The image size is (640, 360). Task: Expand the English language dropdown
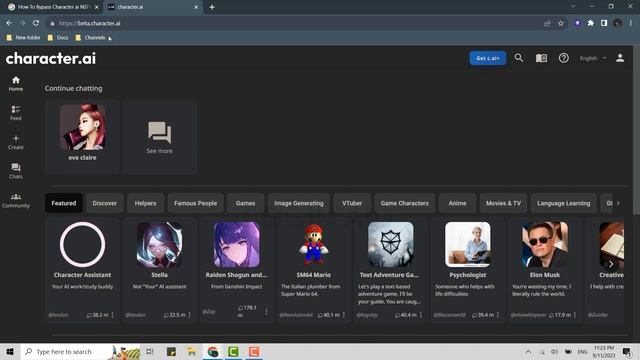tap(593, 58)
